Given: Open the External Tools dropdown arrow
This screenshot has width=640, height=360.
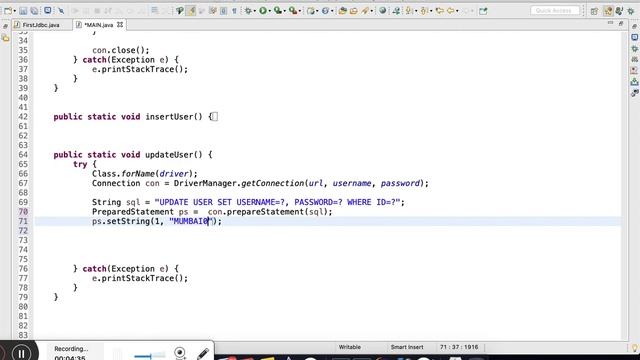Looking at the screenshot, I should click(x=300, y=11).
